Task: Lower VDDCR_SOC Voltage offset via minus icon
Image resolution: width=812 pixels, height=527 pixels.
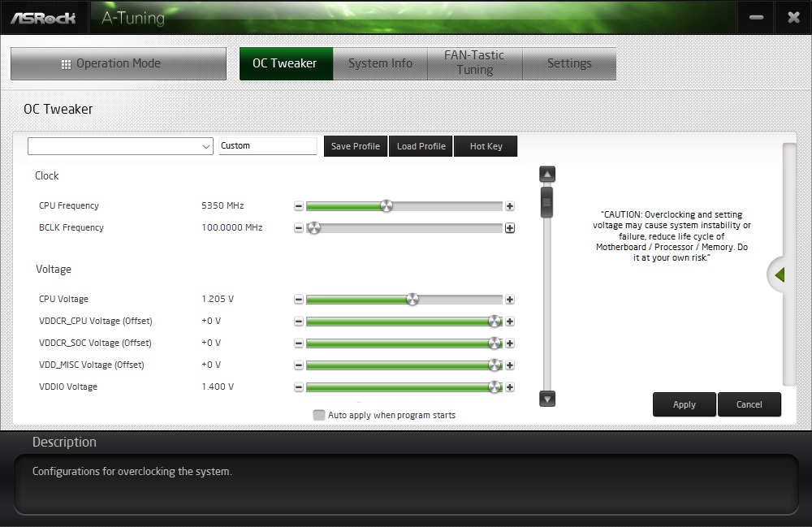Action: (298, 343)
